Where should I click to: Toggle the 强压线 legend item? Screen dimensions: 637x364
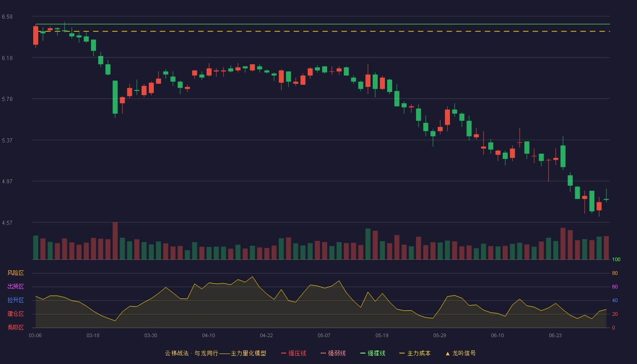293,353
